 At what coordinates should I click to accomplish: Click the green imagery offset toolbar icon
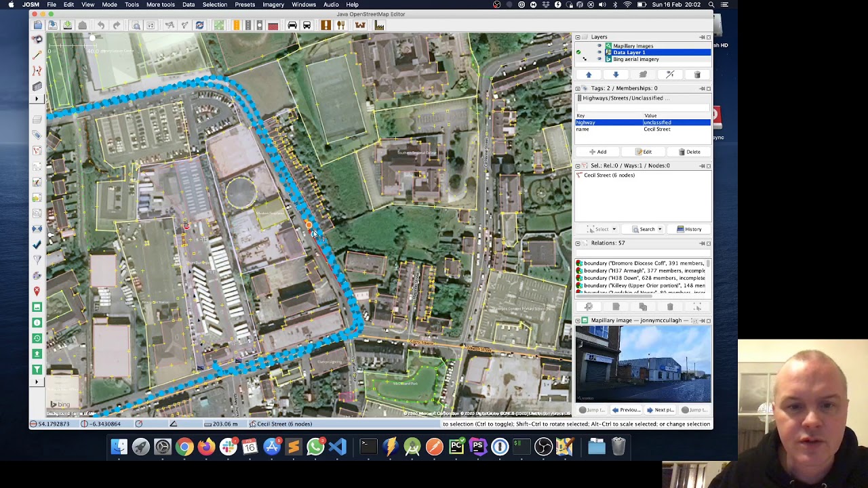(x=219, y=26)
